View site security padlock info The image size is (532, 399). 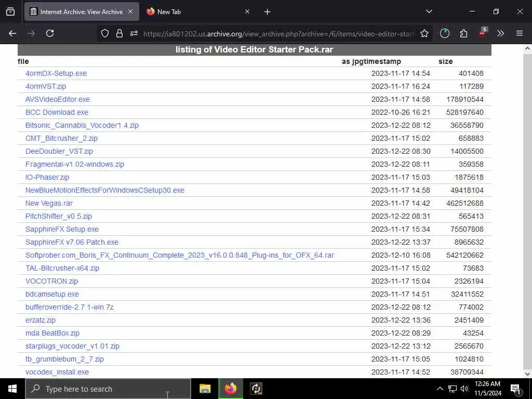tap(119, 33)
